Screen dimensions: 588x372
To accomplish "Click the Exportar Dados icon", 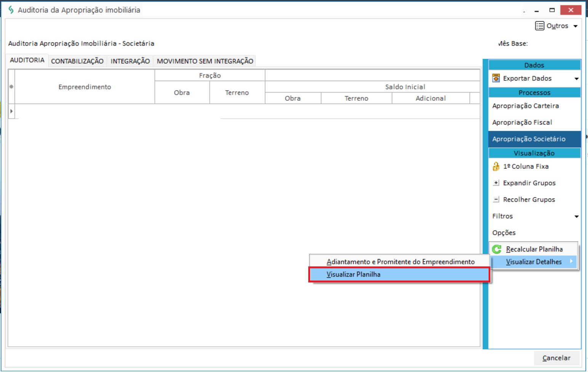I will point(496,78).
